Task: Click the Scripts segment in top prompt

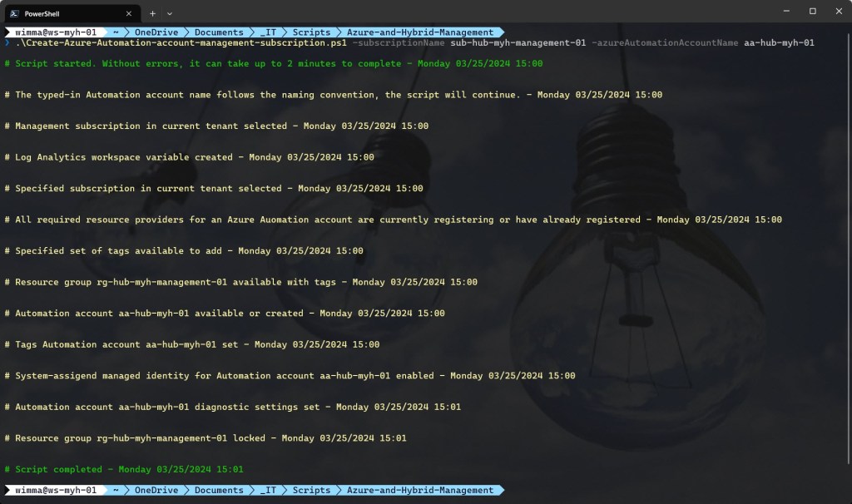Action: (x=311, y=32)
